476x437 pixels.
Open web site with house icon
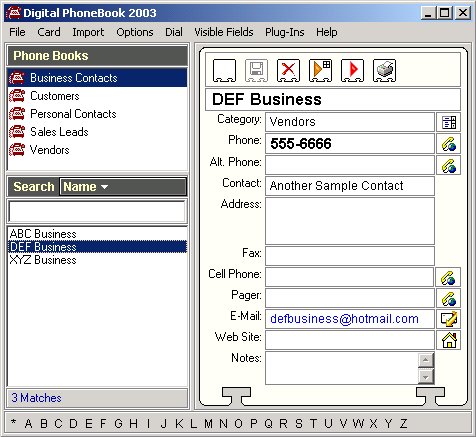(x=449, y=340)
